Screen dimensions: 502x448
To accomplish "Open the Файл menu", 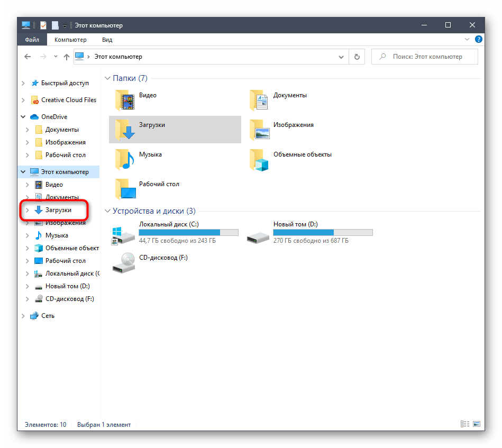I will (x=32, y=40).
